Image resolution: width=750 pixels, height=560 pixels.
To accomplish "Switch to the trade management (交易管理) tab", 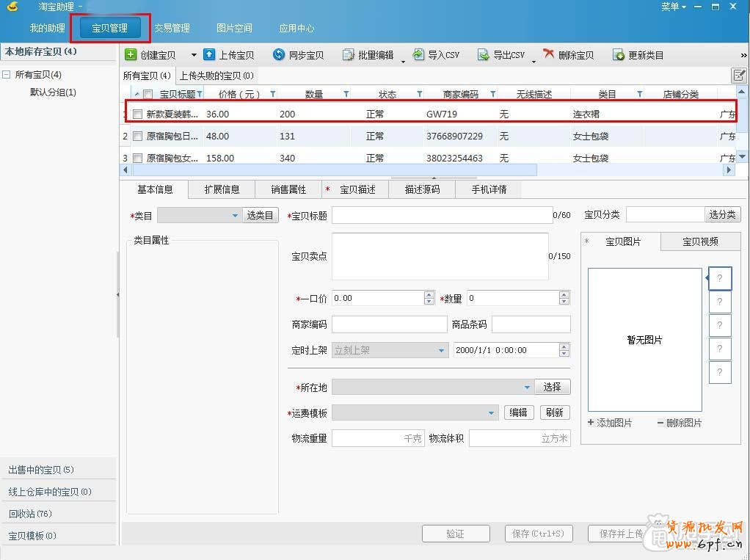I will click(172, 28).
